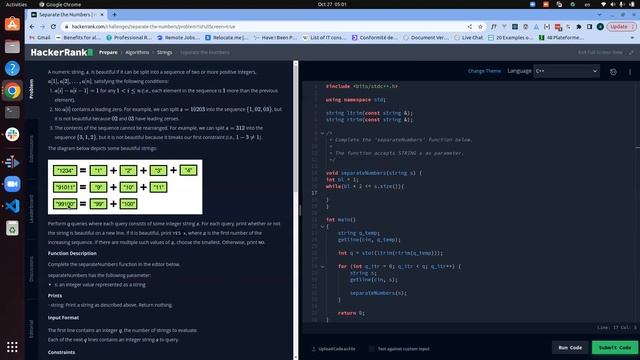Viewport: 640px width, 360px height.
Task: Click the Chrome Update button
Action: (x=621, y=27)
